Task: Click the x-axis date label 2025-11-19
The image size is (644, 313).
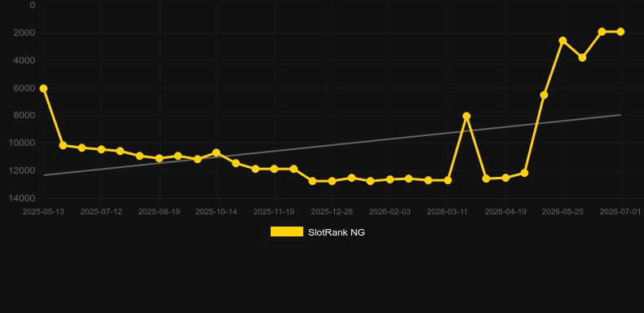Action: tap(274, 212)
